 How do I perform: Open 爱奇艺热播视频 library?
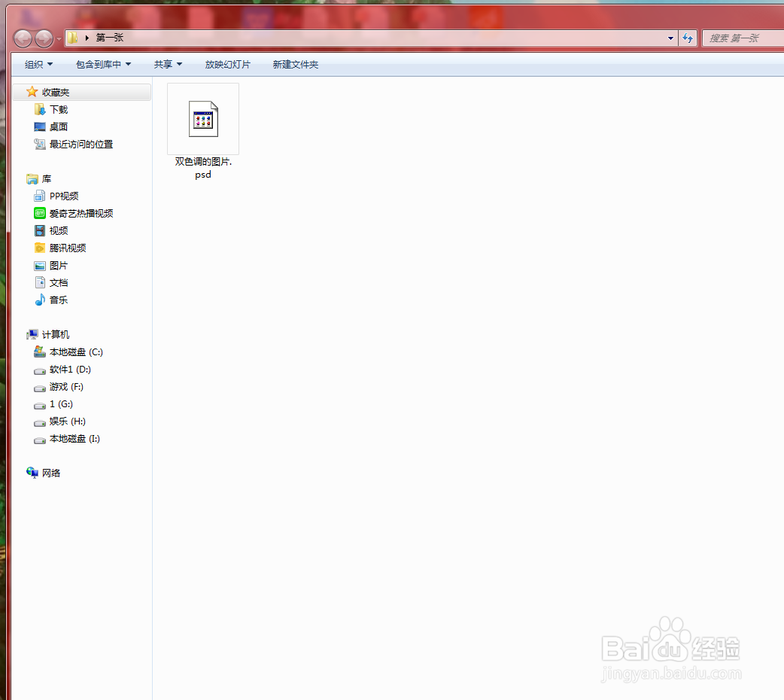point(81,214)
